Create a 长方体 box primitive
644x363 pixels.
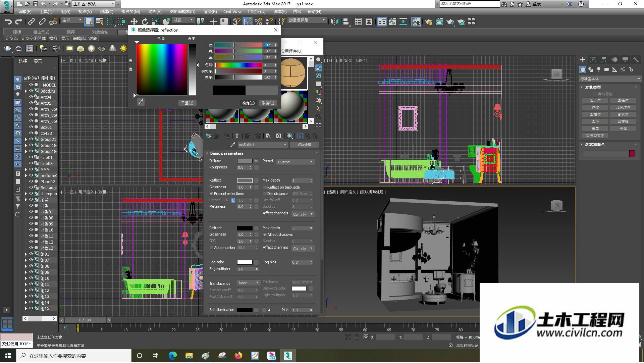coord(595,100)
